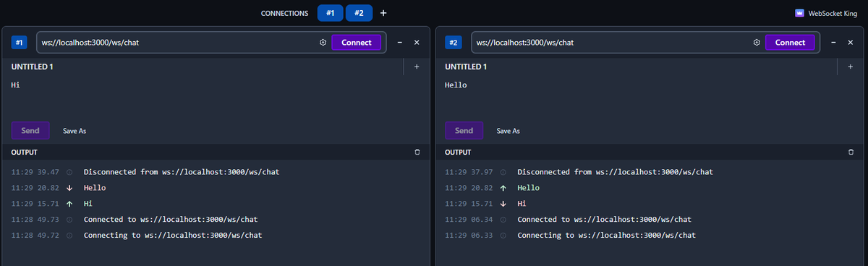Minimize connection panel #2
Image resolution: width=868 pixels, height=266 pixels.
833,43
